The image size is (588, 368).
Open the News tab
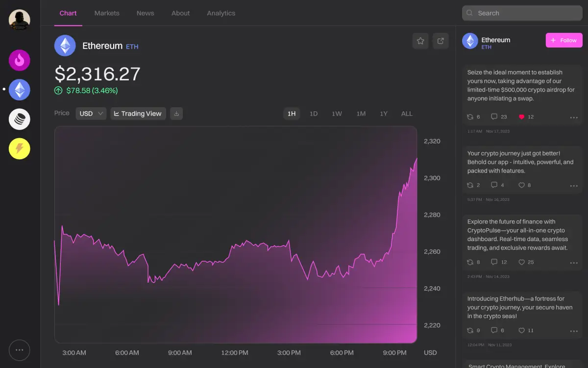point(146,13)
